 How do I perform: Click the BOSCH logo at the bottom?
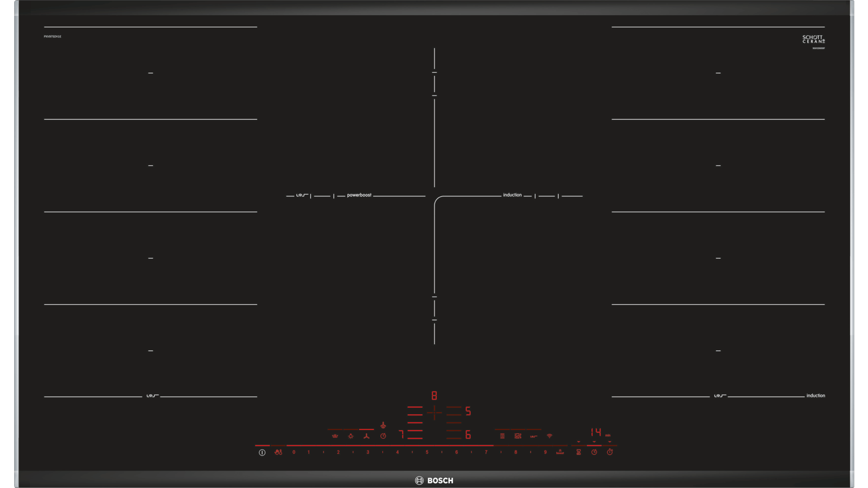434,480
